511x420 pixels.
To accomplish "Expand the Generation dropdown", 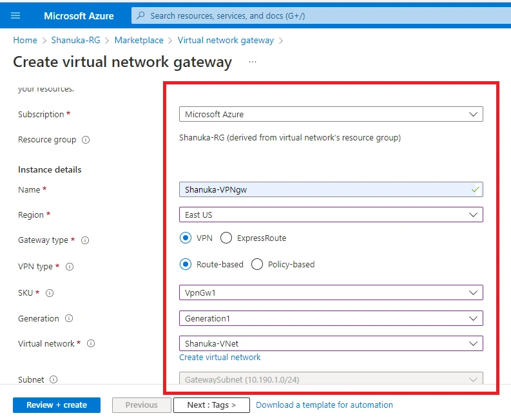I will coord(331,318).
